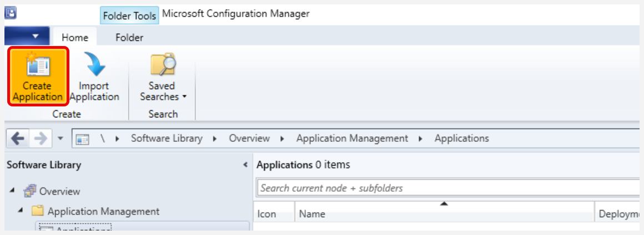Go forward with the right arrow button
Image resolution: width=644 pixels, height=235 pixels.
click(41, 139)
